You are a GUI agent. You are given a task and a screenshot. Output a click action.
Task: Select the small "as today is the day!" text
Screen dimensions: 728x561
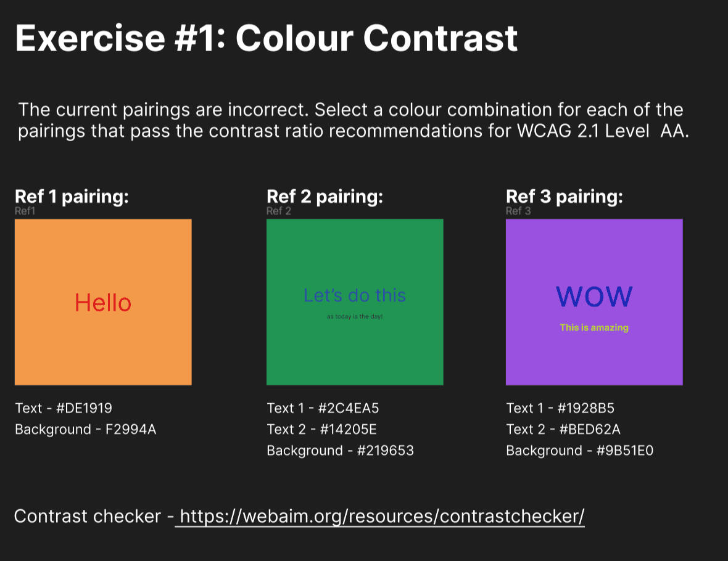355,317
